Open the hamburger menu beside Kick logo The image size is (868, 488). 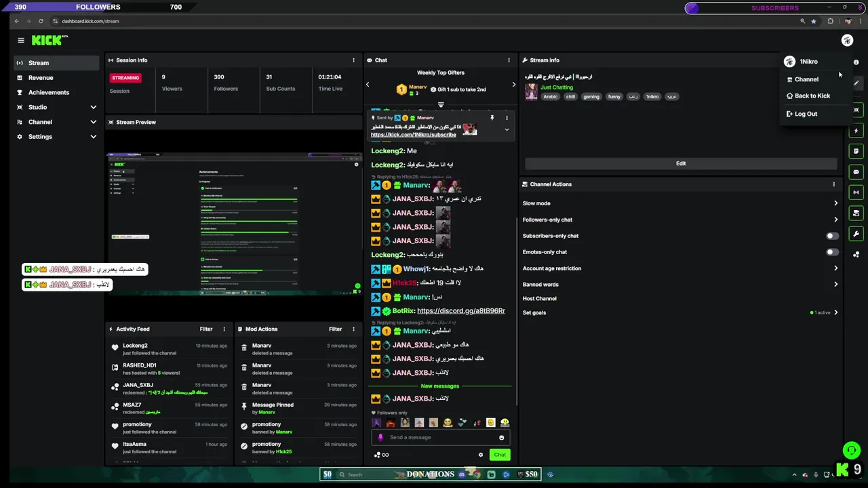tap(21, 41)
